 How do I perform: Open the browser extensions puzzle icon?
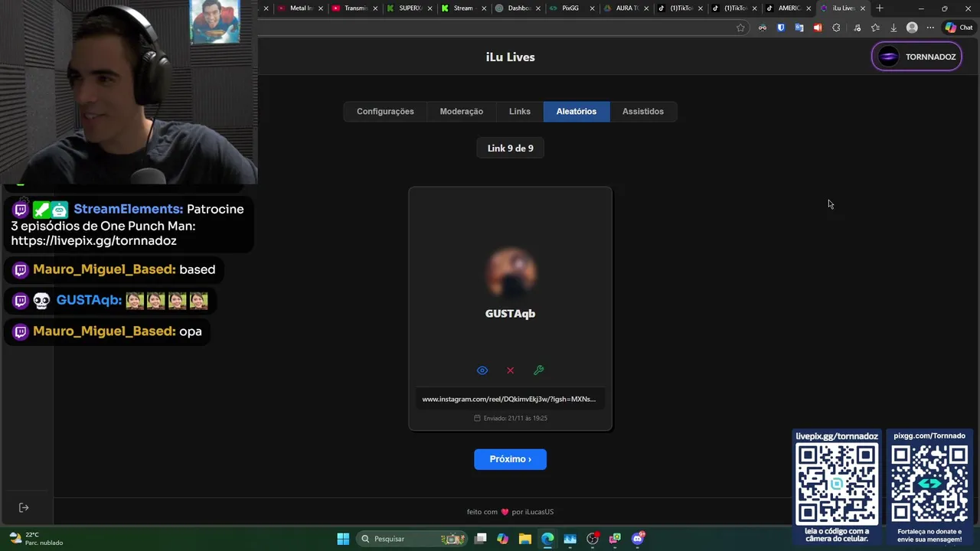pos(836,28)
